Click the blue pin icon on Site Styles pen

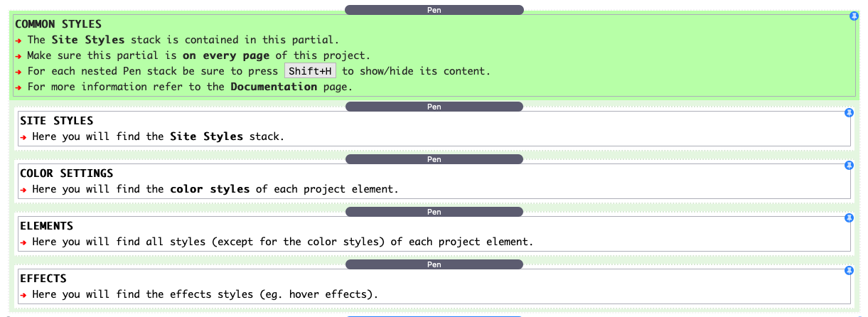click(x=848, y=113)
